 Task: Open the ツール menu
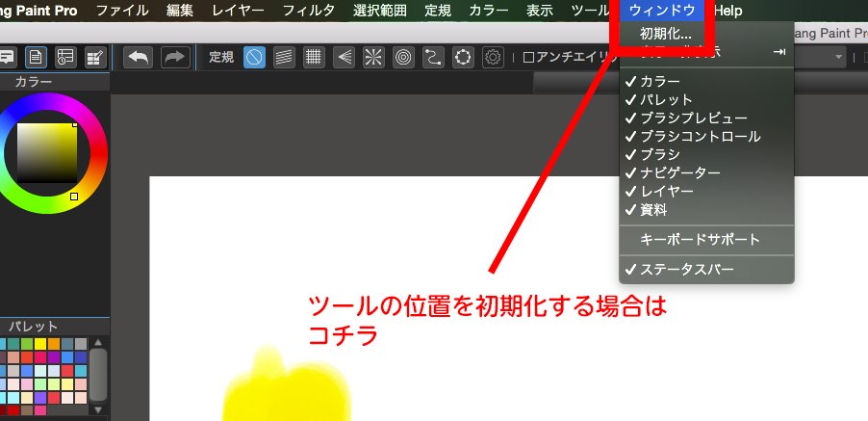pyautogui.click(x=590, y=11)
